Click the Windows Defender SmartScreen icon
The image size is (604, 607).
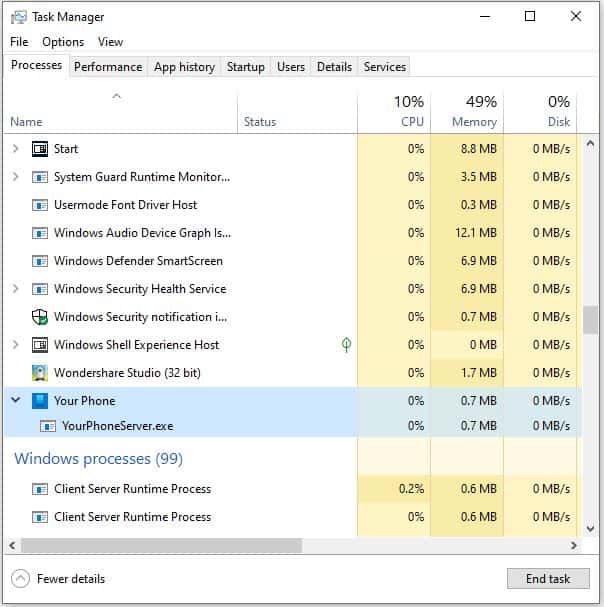pos(39,261)
